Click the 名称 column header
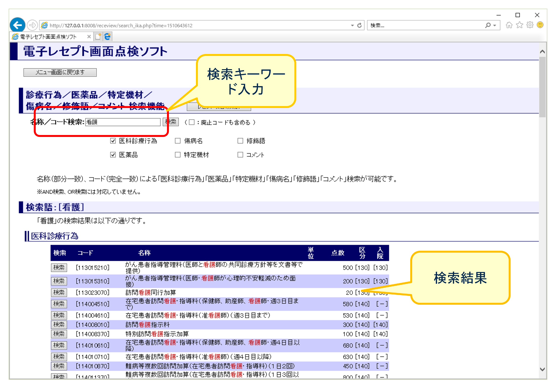Image resolution: width=556 pixels, height=392 pixels. [144, 253]
